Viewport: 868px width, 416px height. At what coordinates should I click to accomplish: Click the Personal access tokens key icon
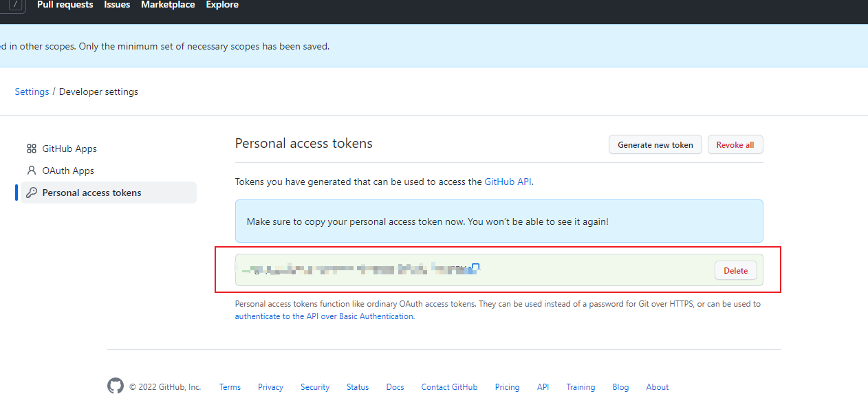click(x=32, y=193)
